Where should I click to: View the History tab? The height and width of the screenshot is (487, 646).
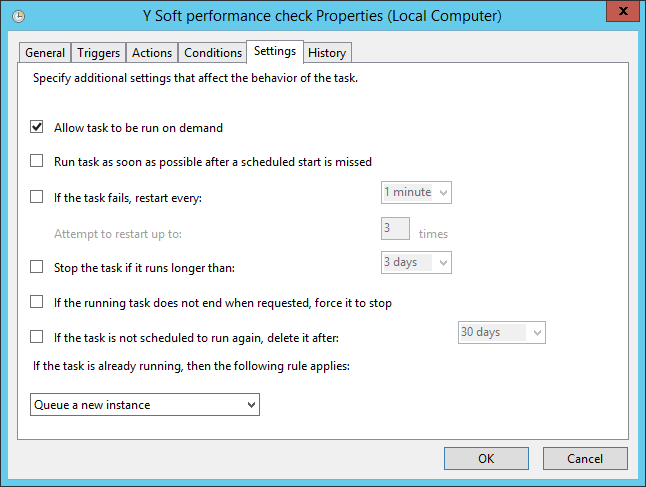point(327,53)
